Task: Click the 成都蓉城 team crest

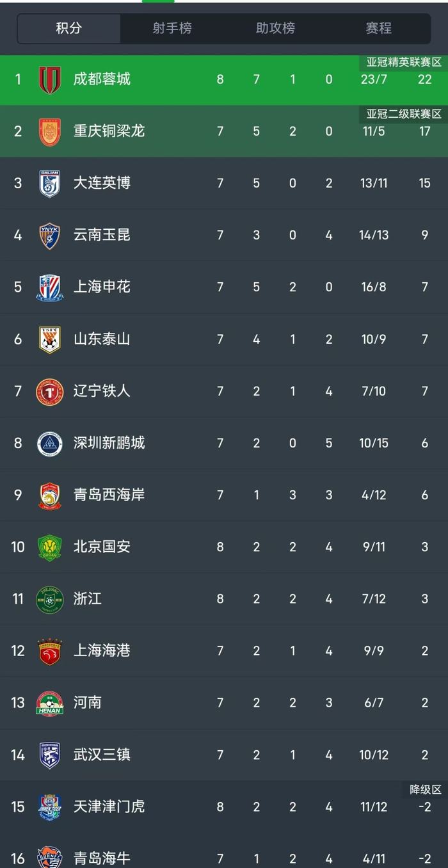Action: pyautogui.click(x=50, y=79)
